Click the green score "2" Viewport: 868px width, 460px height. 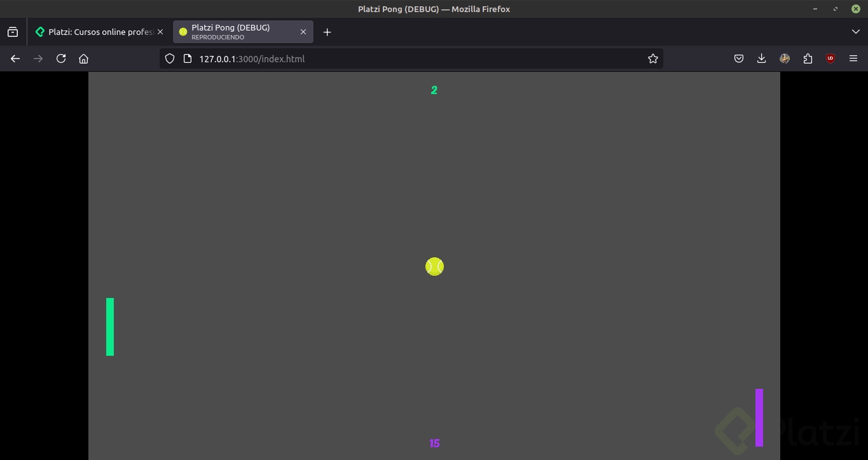pyautogui.click(x=434, y=90)
